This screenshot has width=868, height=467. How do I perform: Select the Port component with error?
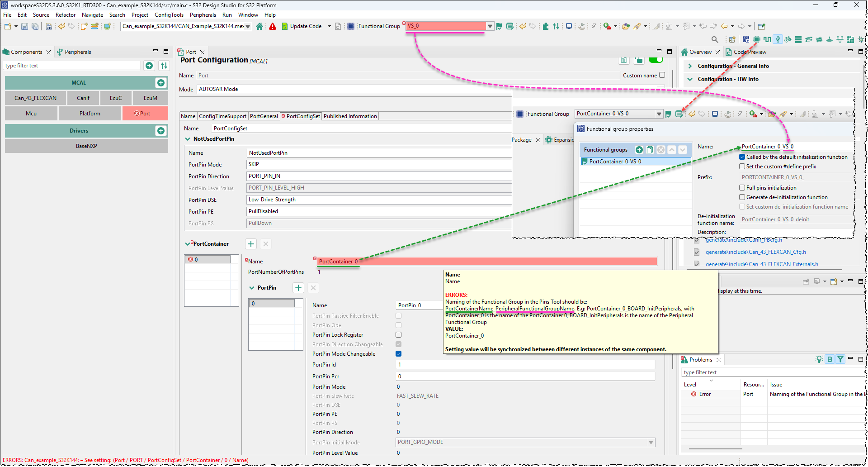[x=145, y=114]
